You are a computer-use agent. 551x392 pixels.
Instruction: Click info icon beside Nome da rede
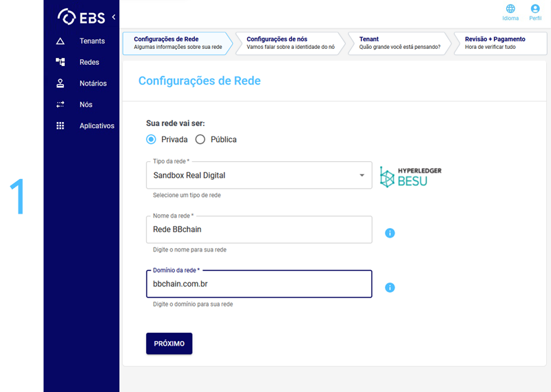click(390, 233)
